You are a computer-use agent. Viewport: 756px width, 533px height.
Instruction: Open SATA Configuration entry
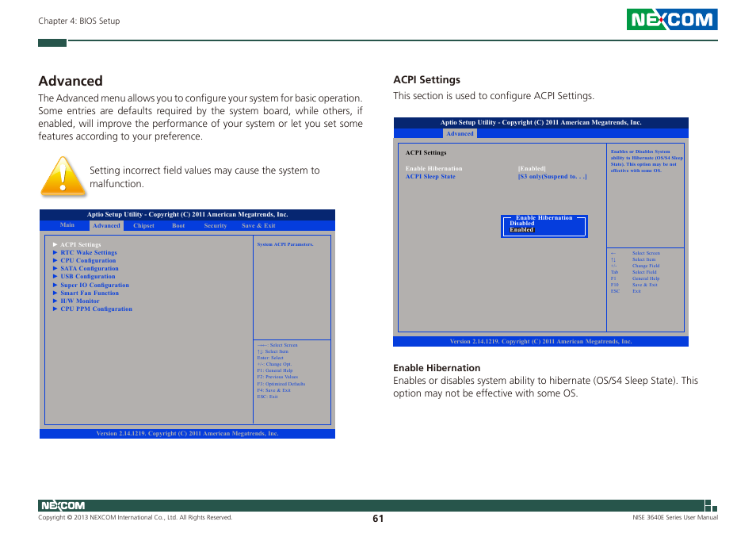(90, 268)
